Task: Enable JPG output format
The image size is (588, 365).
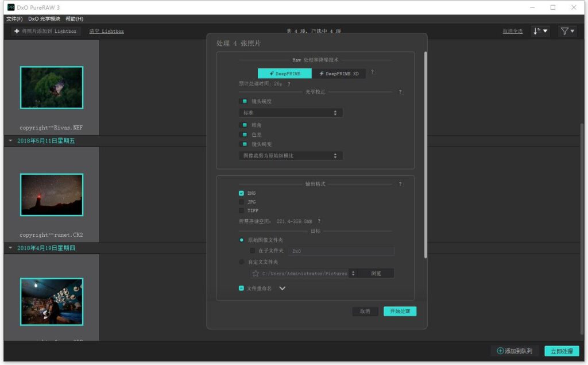Action: click(242, 202)
